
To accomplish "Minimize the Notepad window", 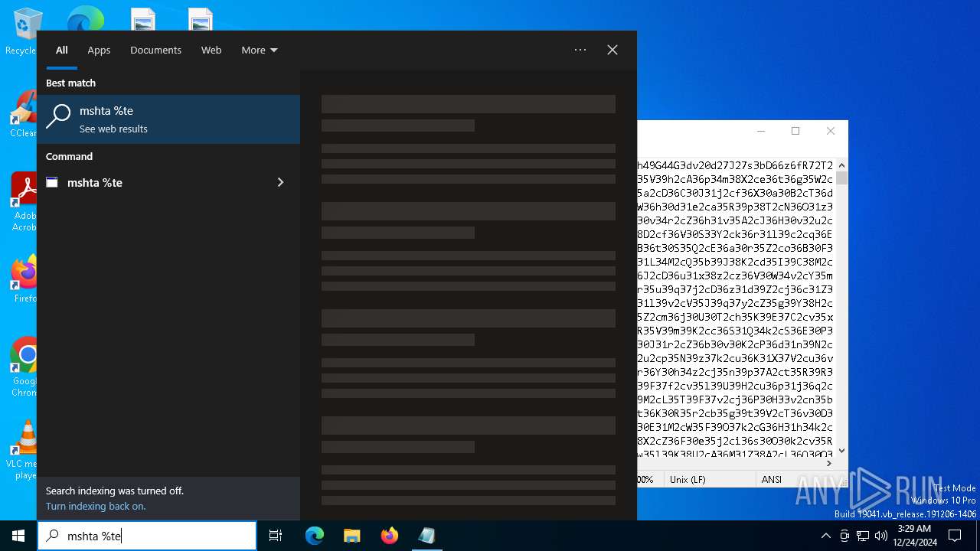I will coord(760,131).
